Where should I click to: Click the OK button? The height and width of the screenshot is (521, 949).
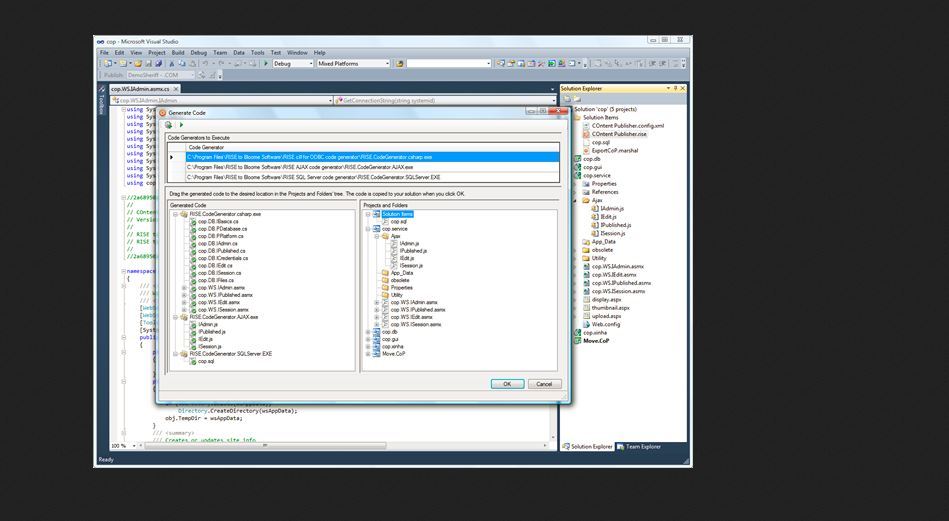pos(507,384)
